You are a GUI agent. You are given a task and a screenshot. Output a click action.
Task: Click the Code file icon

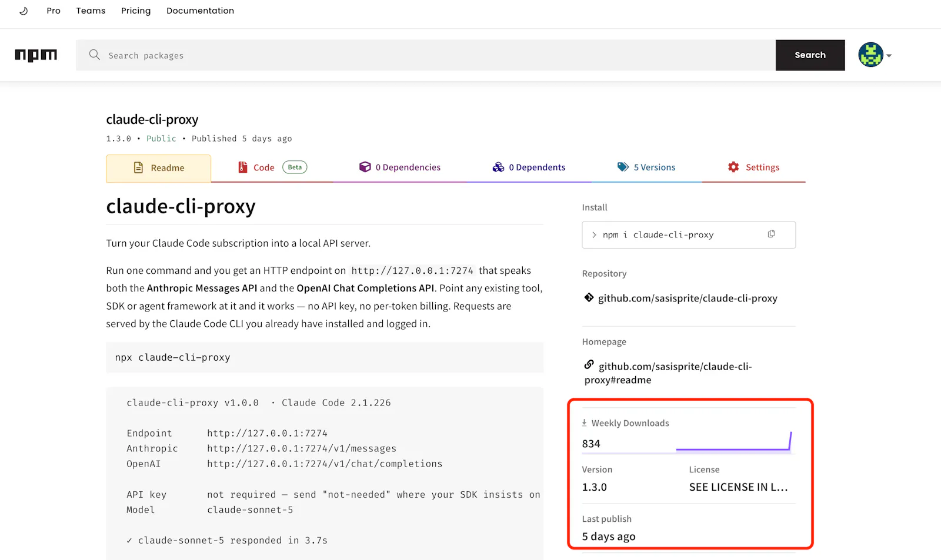(242, 167)
